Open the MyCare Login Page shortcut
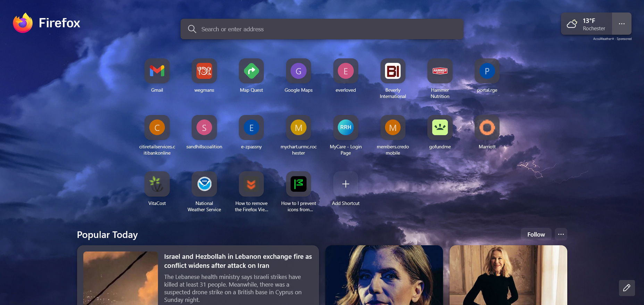The height and width of the screenshot is (305, 644). [346, 127]
